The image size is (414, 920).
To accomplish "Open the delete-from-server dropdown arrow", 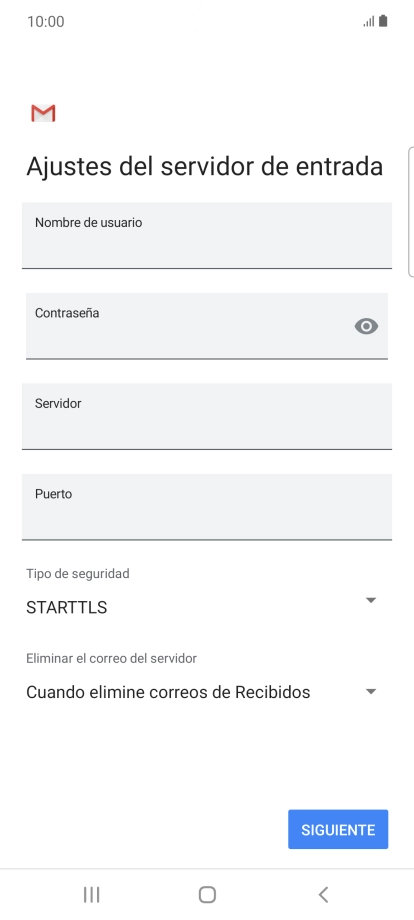I will [x=371, y=692].
